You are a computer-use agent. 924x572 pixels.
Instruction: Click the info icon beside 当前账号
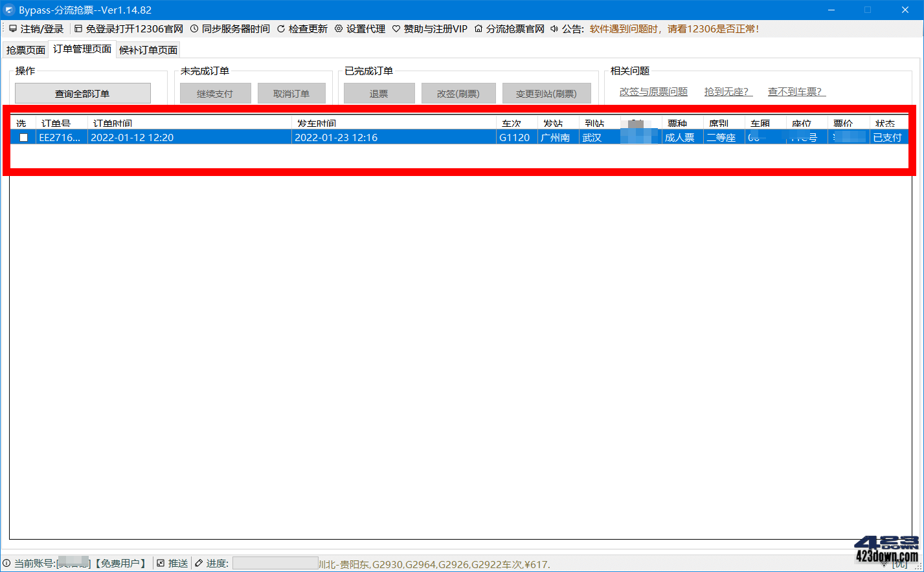[x=6, y=563]
